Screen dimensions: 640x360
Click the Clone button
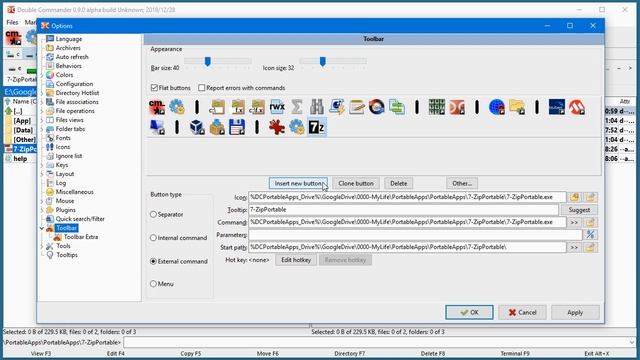tap(356, 184)
